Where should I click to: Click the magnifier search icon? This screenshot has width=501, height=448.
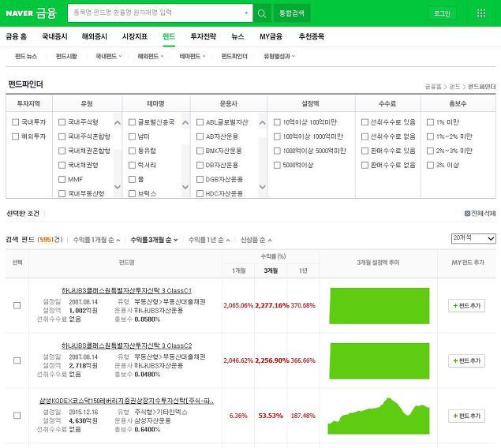pyautogui.click(x=262, y=13)
